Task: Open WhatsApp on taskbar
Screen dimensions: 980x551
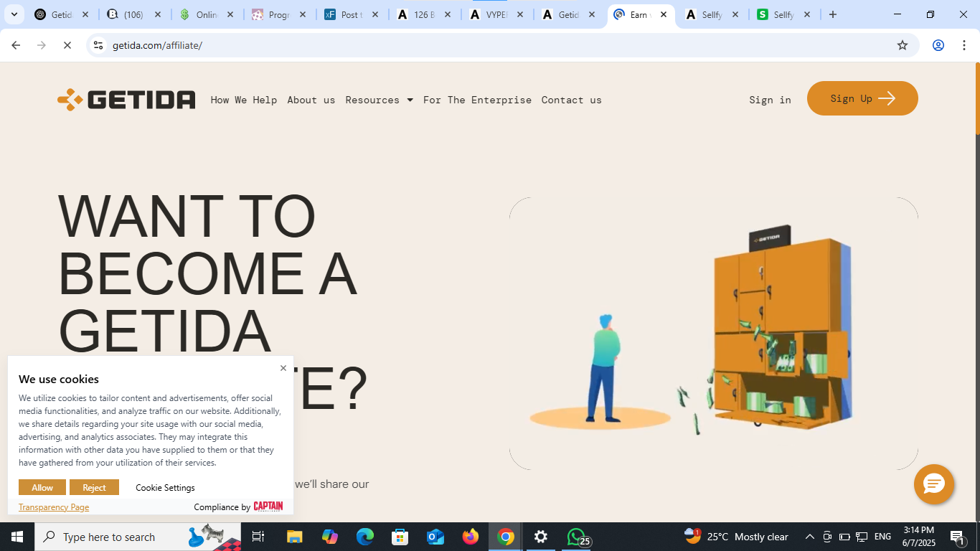Action: [x=577, y=537]
